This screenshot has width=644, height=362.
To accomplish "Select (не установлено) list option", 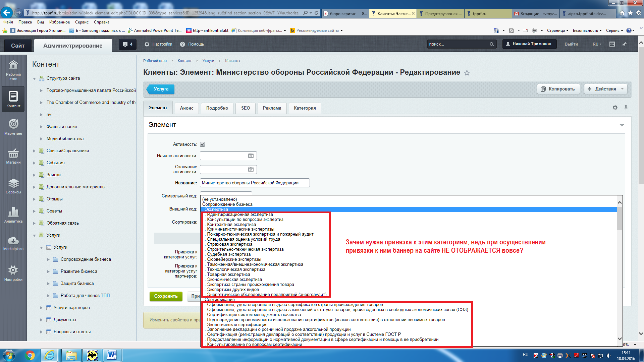I will pyautogui.click(x=219, y=199).
